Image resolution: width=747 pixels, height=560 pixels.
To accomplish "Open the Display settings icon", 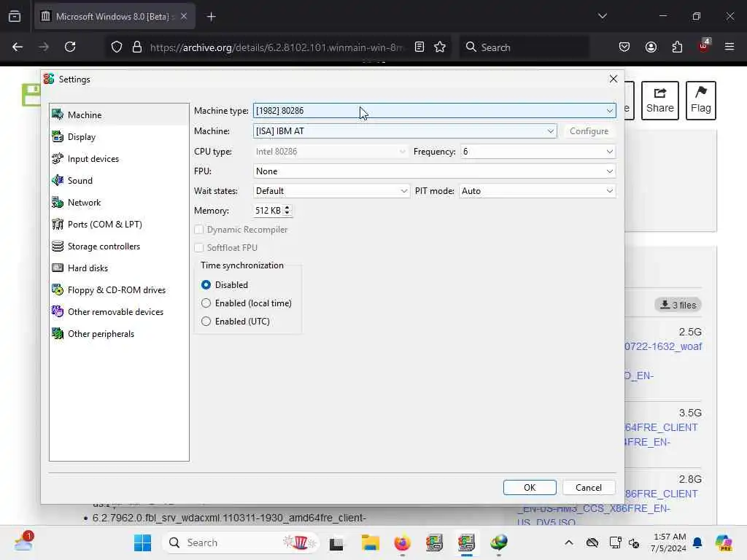I will click(x=58, y=136).
